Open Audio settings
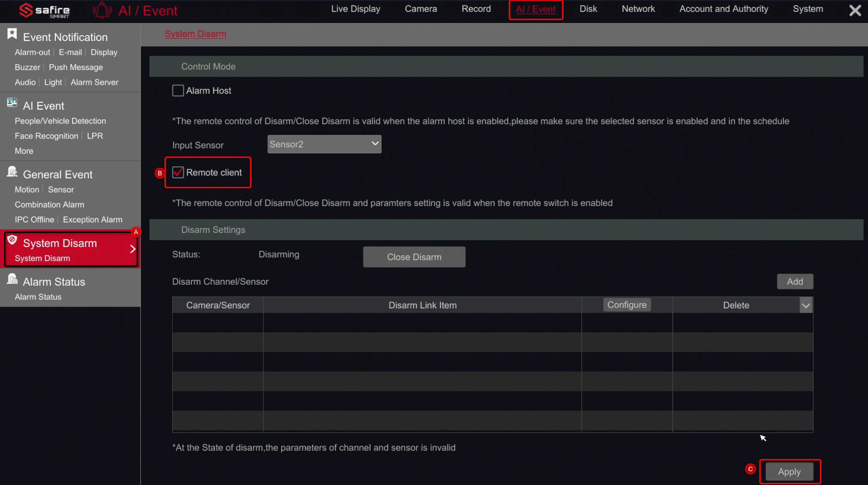Viewport: 868px width, 485px height. [25, 82]
